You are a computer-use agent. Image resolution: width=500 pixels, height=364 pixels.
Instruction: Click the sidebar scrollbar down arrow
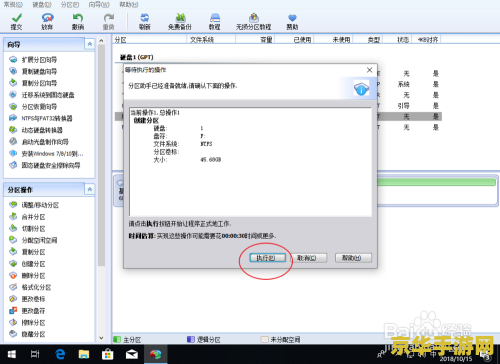point(101,338)
